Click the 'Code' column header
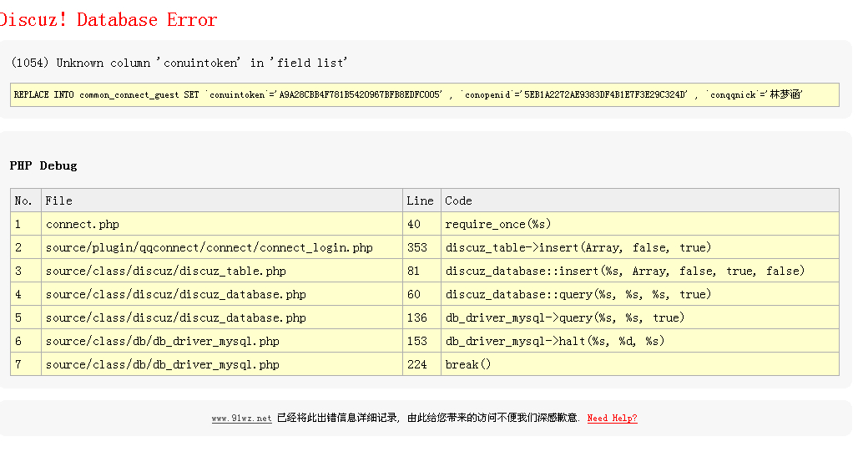The height and width of the screenshot is (457, 868). click(x=640, y=201)
